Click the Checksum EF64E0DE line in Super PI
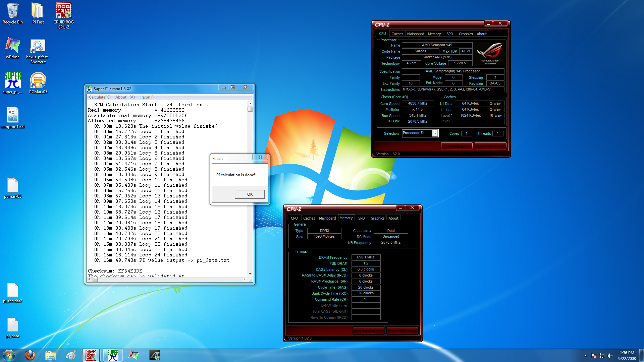This screenshot has height=362, width=644. pos(115,271)
